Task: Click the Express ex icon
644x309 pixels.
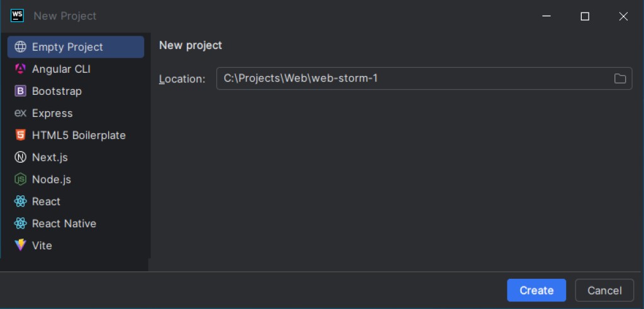Action: (21, 113)
